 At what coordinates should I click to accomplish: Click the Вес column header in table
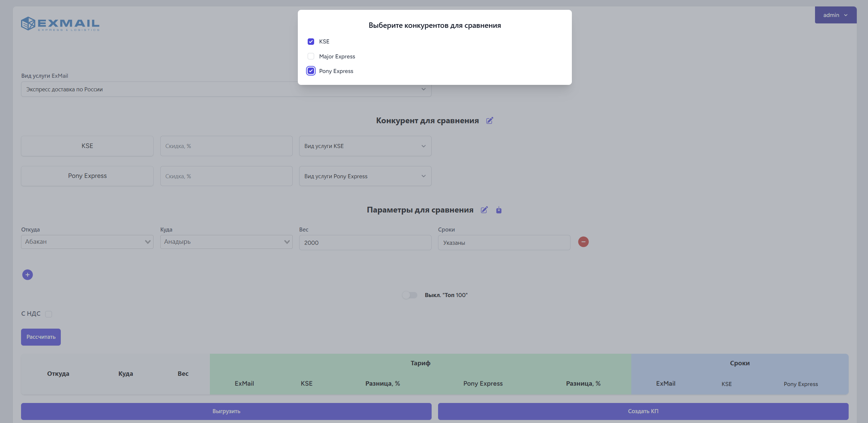coord(183,374)
